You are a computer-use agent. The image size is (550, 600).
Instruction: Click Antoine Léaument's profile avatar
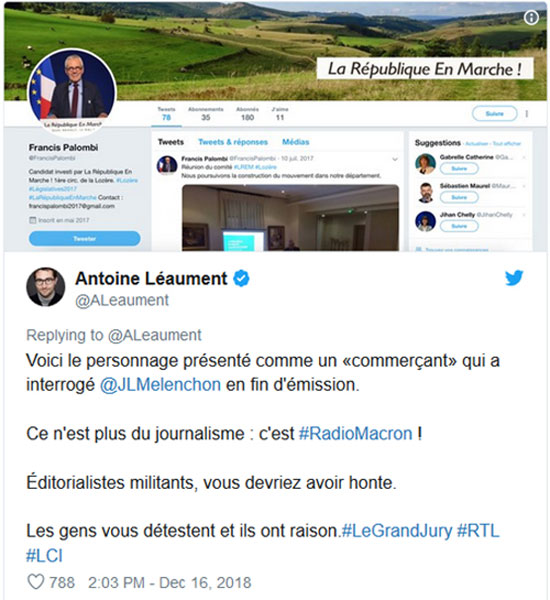point(45,287)
